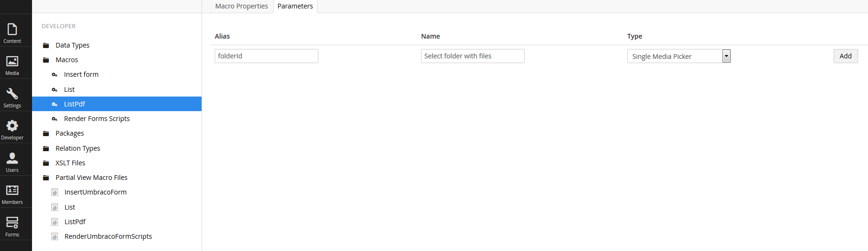Click the Type column header

pyautogui.click(x=635, y=36)
